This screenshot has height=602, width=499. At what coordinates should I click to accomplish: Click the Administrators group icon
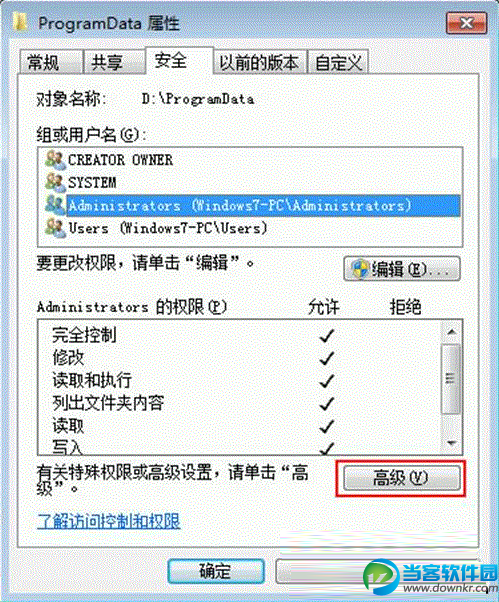[55, 205]
